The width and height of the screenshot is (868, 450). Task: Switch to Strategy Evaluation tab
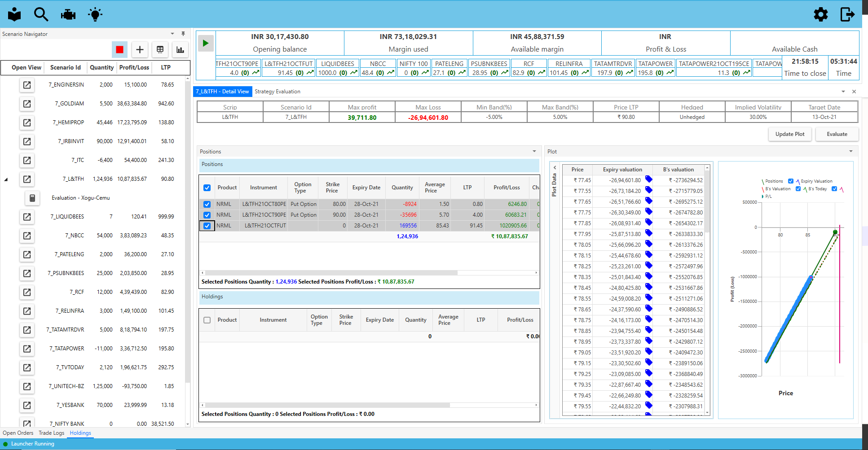click(278, 92)
